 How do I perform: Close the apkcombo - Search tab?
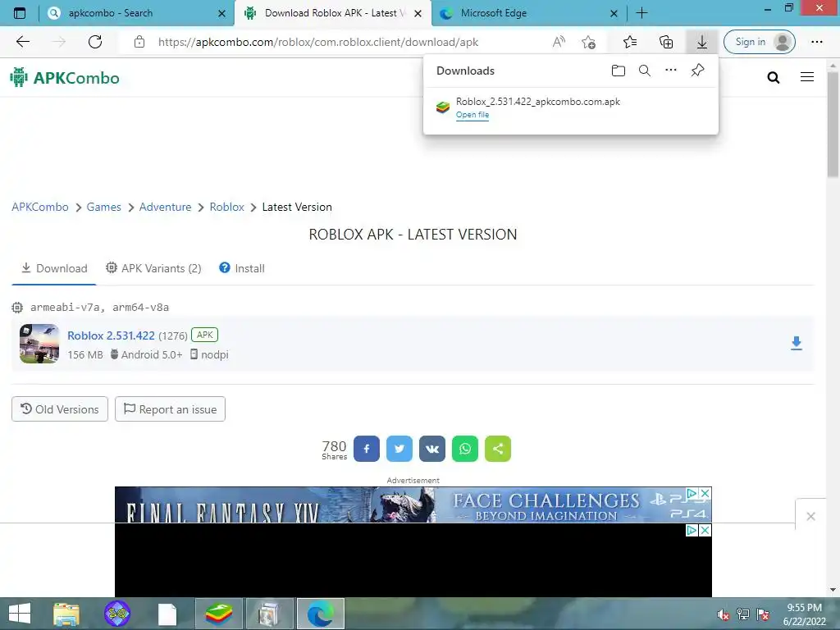[221, 13]
